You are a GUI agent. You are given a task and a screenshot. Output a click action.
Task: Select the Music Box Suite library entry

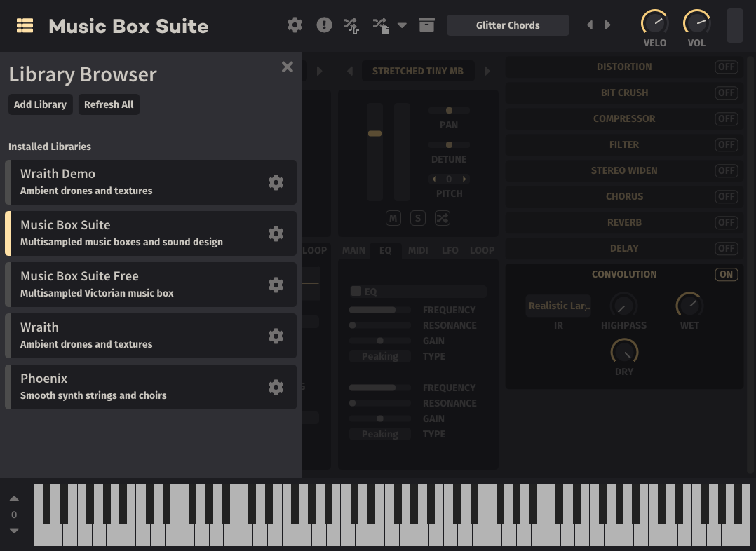[150, 234]
